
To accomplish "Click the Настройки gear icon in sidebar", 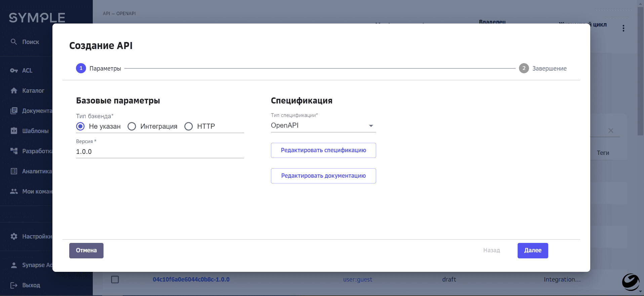I will (14, 236).
